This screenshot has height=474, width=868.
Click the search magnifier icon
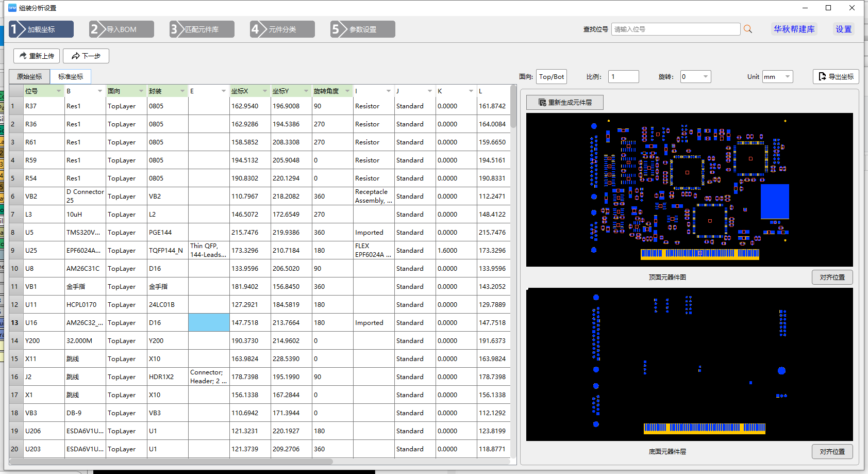pyautogui.click(x=748, y=29)
